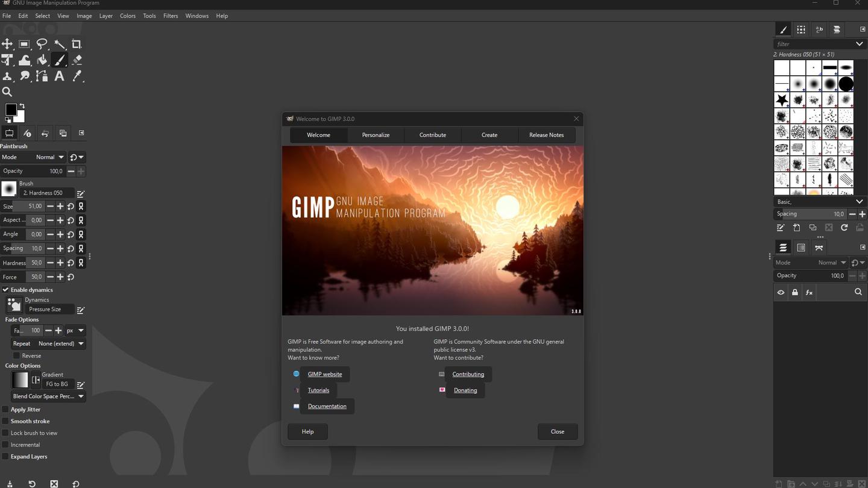Expand the Blend Color Space dropdown
Image resolution: width=868 pixels, height=488 pixels.
(x=47, y=396)
